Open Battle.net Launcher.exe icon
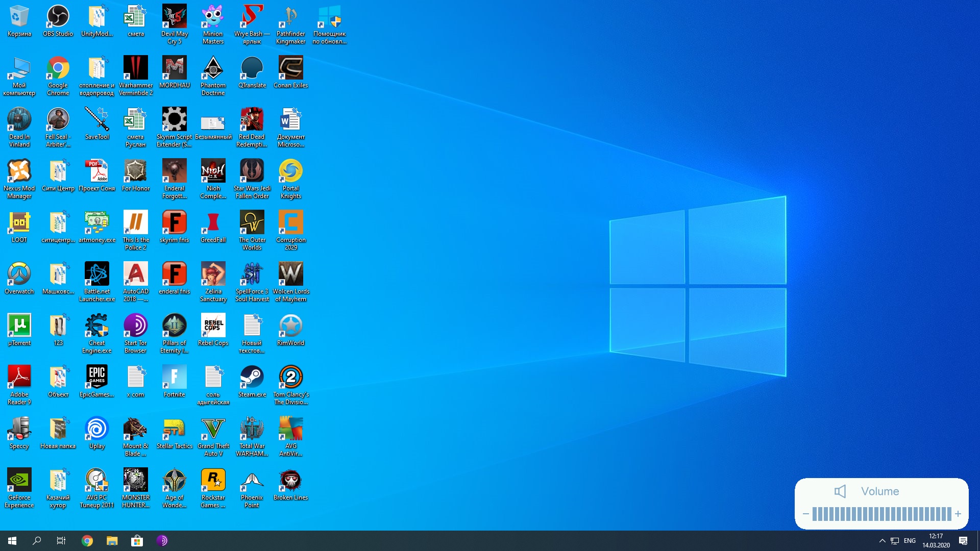The image size is (980, 551). (96, 282)
